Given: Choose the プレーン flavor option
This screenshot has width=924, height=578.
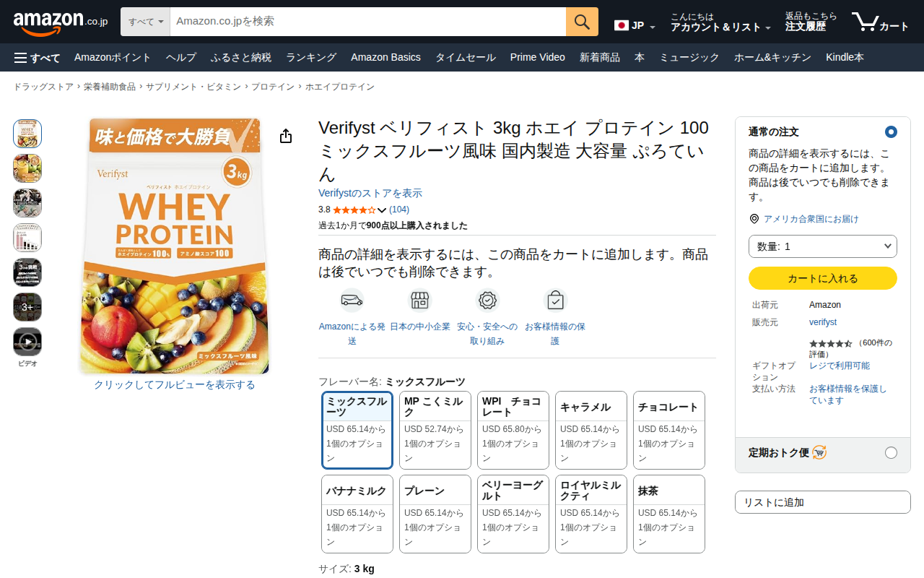Looking at the screenshot, I should tap(435, 514).
